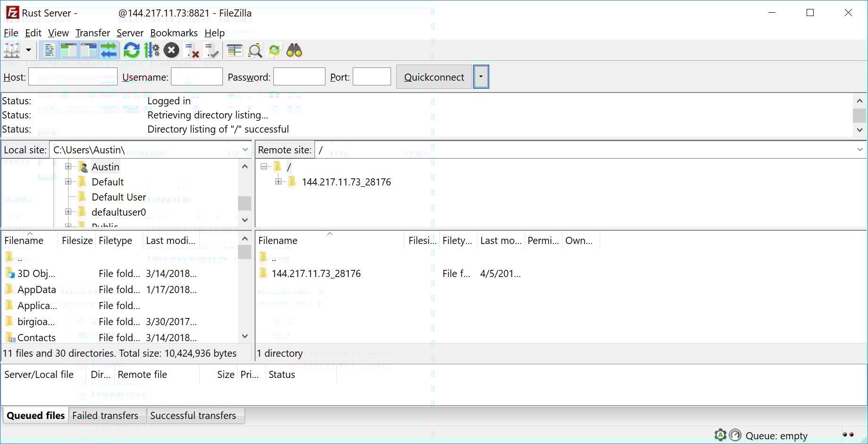The image size is (868, 444).
Task: Toggle the remote directory tree view
Action: 88,50
